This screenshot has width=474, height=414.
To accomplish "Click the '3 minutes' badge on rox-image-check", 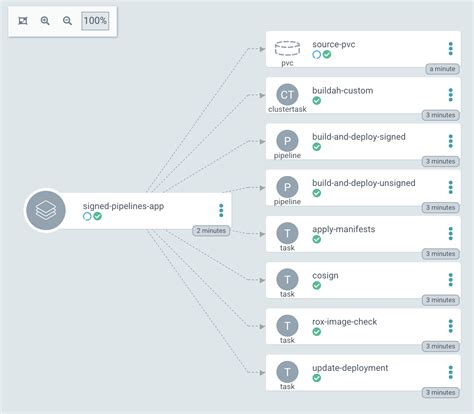I will click(x=441, y=347).
